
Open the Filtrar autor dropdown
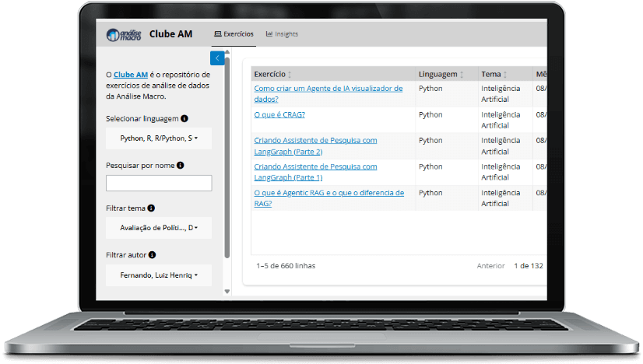[x=159, y=275]
